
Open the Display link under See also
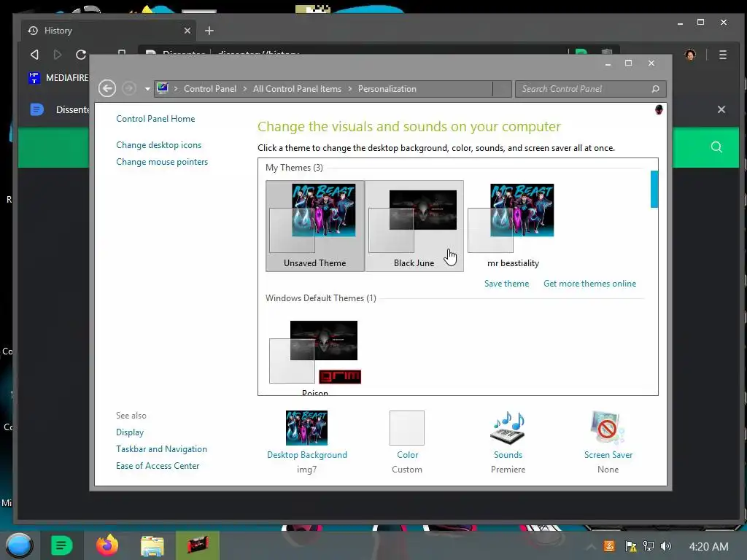[x=130, y=432]
